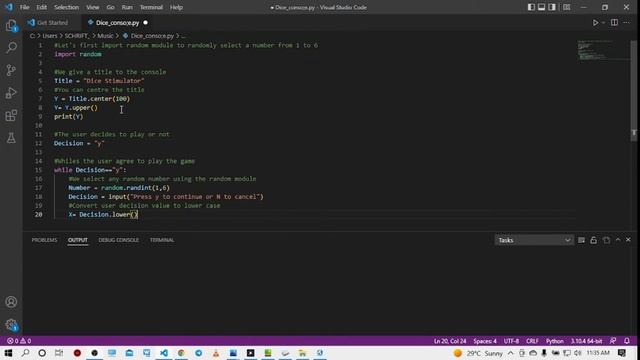
Task: Open the View menu
Action: click(x=93, y=7)
